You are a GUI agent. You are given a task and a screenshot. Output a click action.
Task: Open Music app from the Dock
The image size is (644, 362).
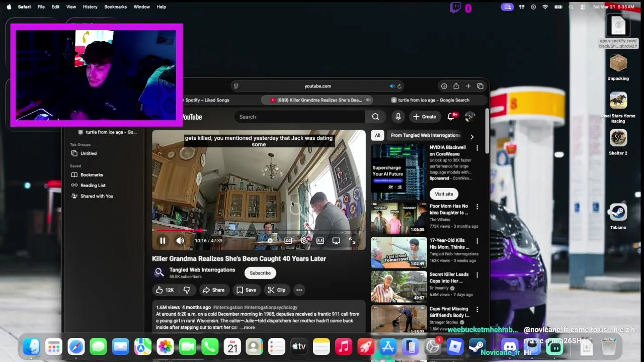(344, 346)
